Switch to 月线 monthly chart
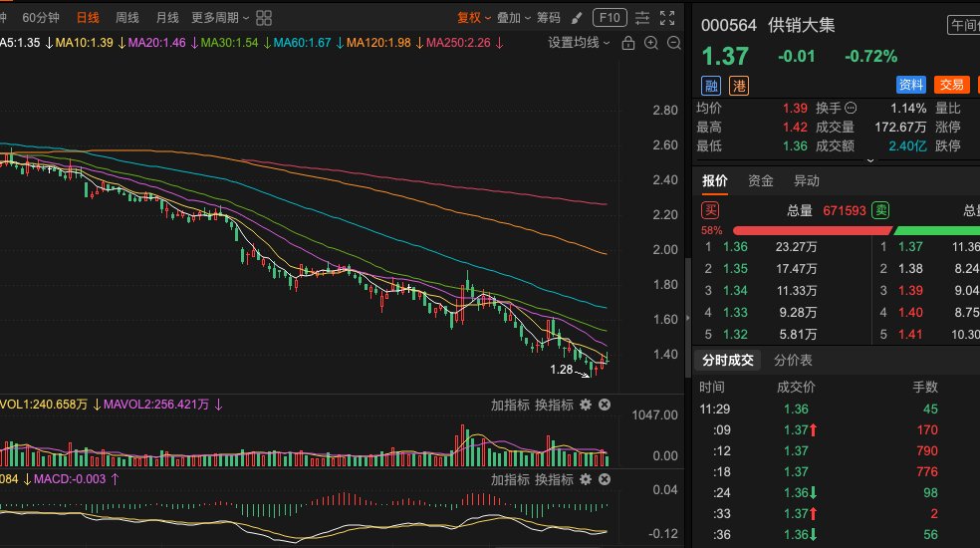The image size is (980, 548). [167, 18]
